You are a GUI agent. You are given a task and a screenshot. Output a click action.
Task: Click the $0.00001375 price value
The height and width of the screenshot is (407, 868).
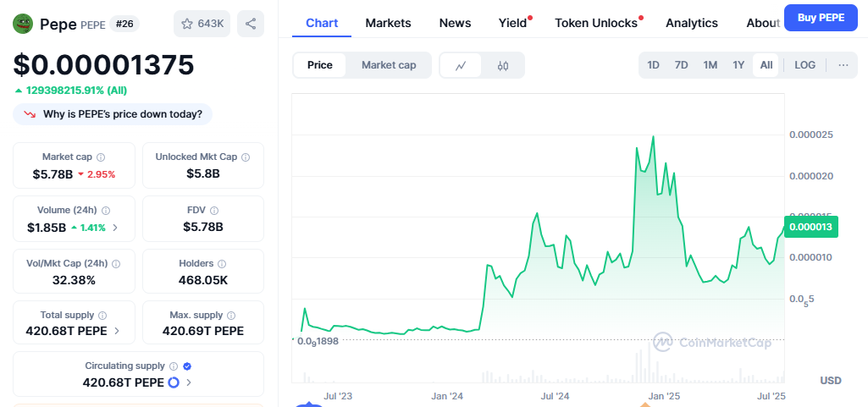click(103, 64)
